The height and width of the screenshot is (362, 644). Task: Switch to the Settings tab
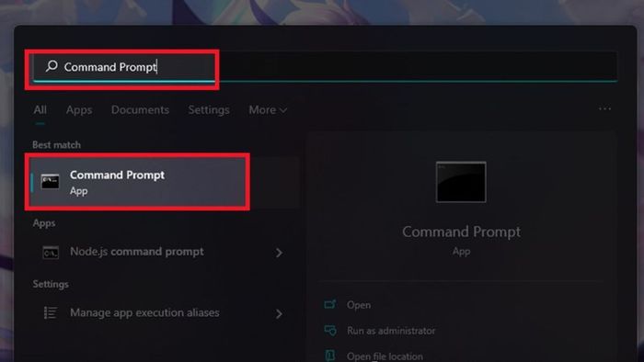[x=209, y=110]
